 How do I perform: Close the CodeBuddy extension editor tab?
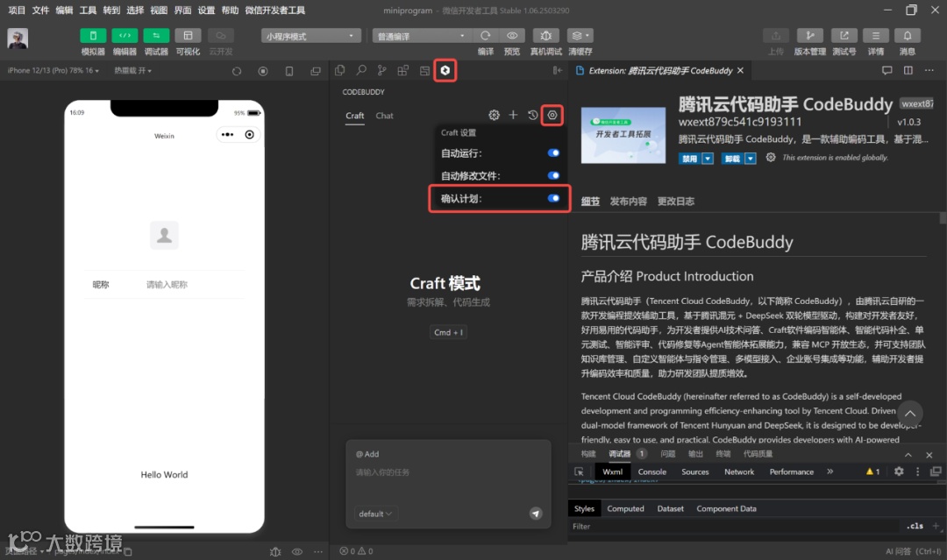point(740,71)
